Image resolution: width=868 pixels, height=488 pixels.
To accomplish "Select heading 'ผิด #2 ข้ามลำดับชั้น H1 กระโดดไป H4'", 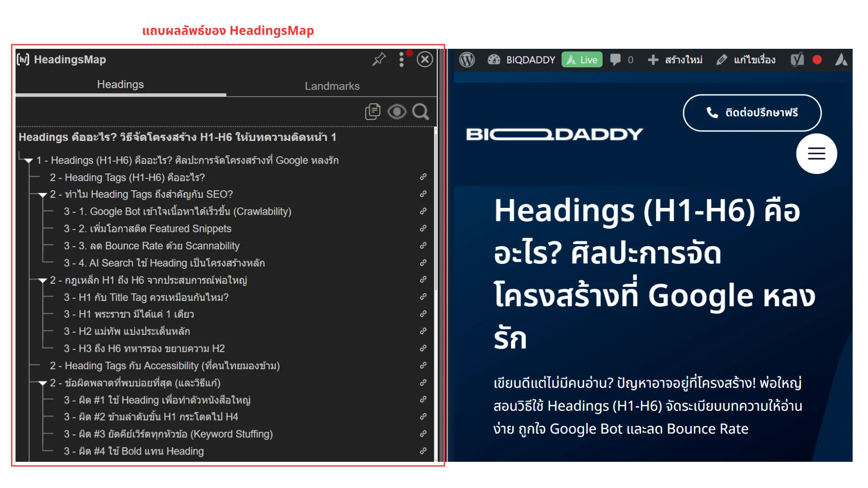I will click(151, 417).
